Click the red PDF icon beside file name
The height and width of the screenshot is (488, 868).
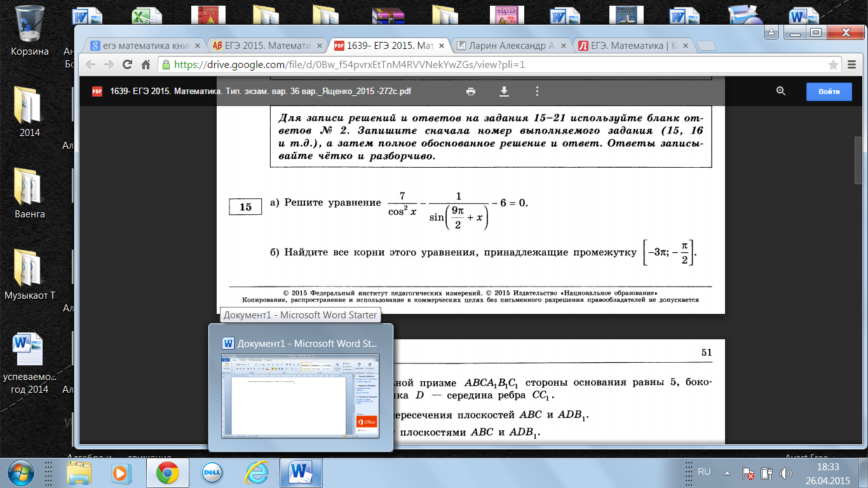(x=97, y=91)
